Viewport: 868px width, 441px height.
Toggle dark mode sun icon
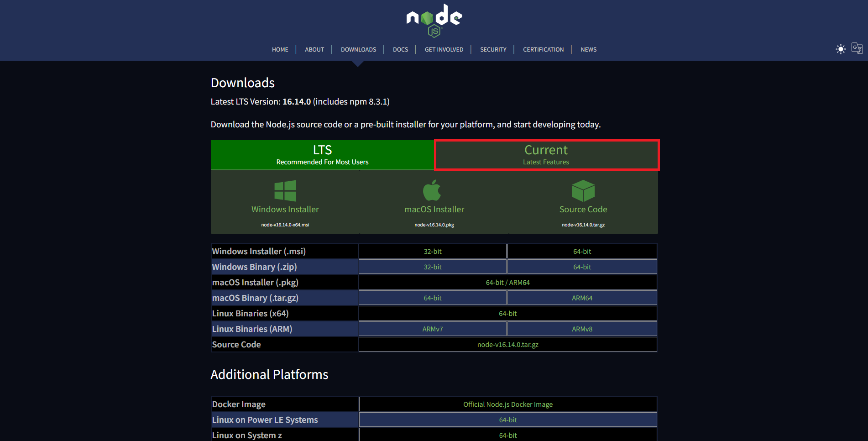tap(841, 49)
